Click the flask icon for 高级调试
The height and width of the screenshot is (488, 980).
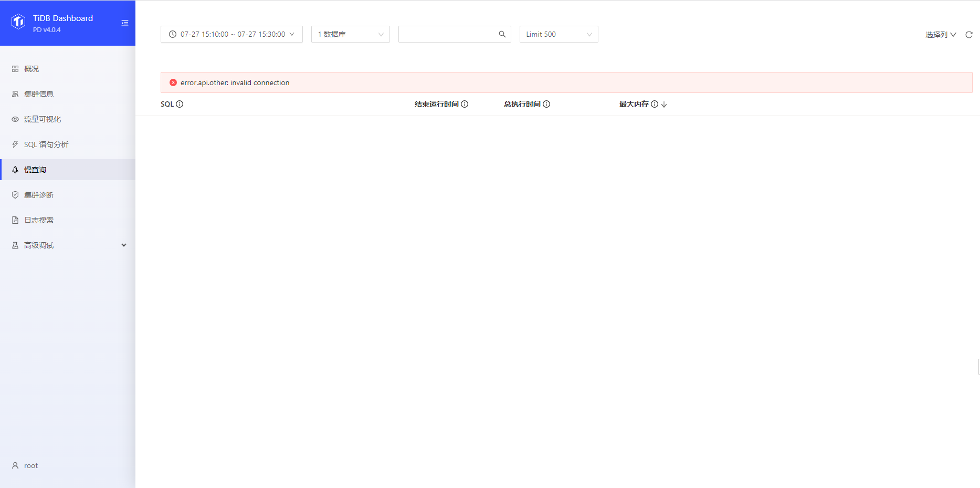[15, 245]
